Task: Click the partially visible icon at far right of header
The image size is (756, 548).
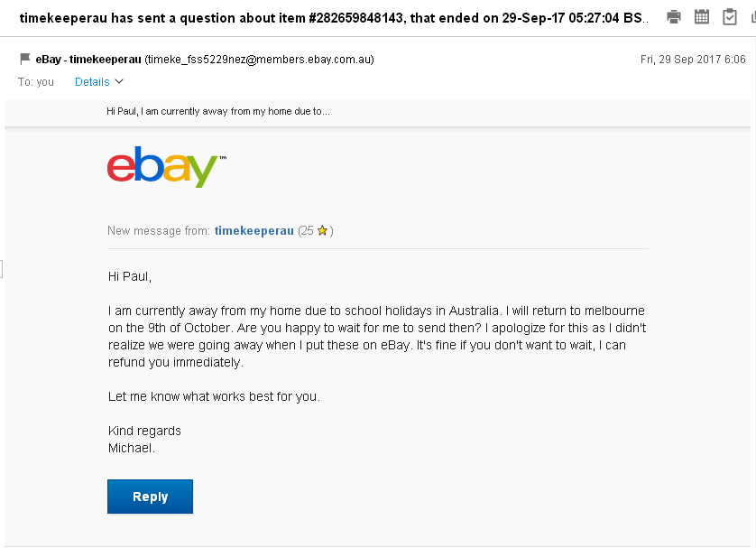Action: (x=751, y=16)
